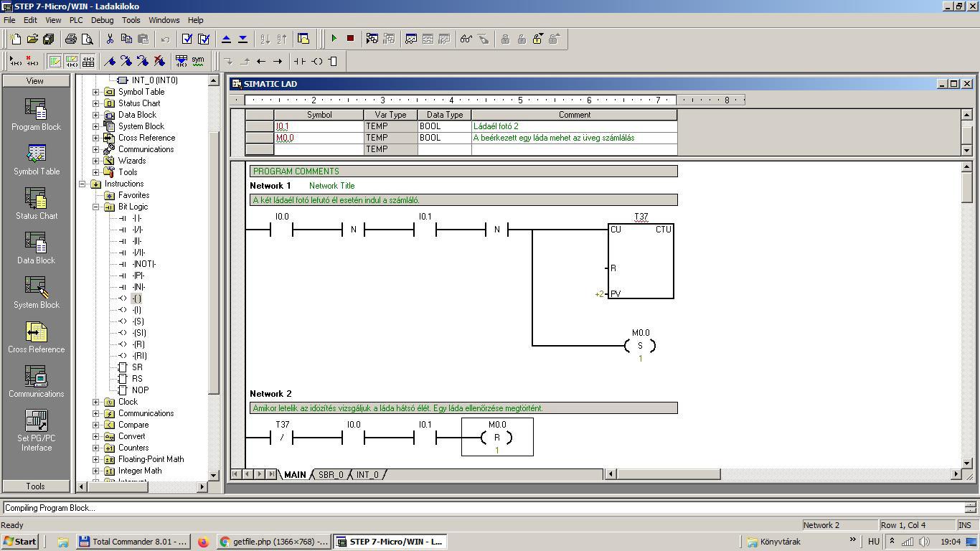
Task: Open Communications in the View bar
Action: coord(36,382)
